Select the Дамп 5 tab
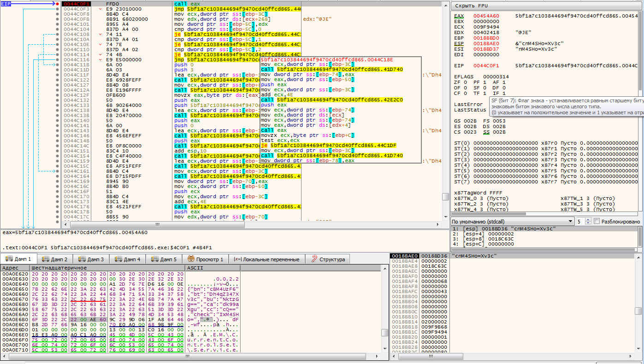 point(164,259)
